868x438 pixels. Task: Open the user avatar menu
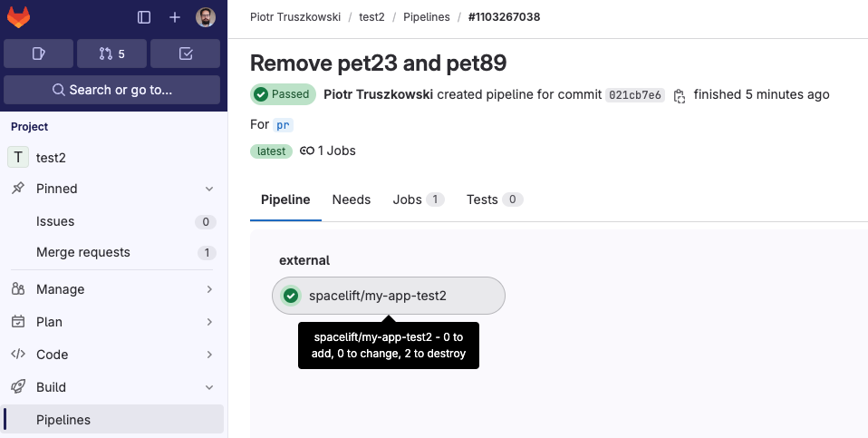pos(206,17)
